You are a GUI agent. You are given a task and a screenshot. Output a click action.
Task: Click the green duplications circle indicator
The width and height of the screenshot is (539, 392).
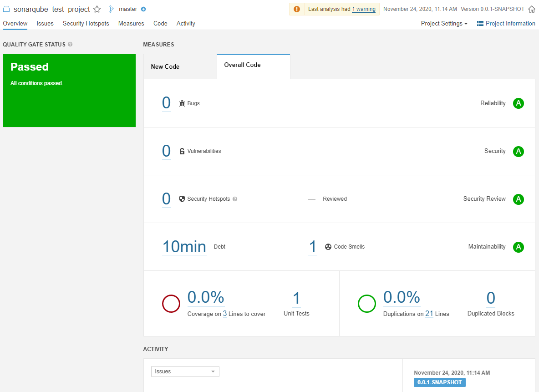pos(367,304)
